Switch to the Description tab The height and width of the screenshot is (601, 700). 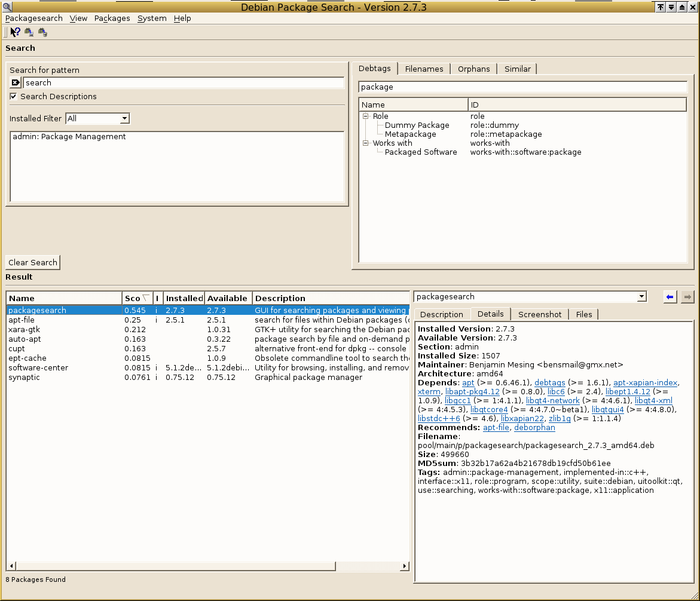pyautogui.click(x=442, y=315)
